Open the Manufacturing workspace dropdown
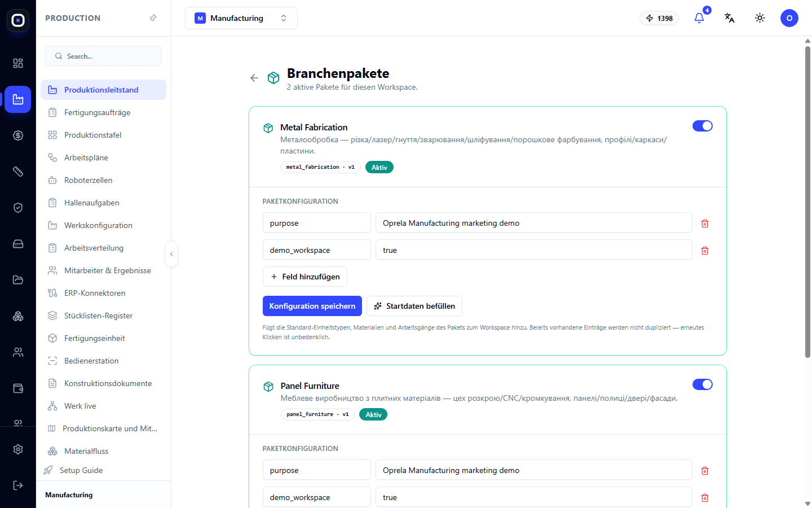 (241, 18)
